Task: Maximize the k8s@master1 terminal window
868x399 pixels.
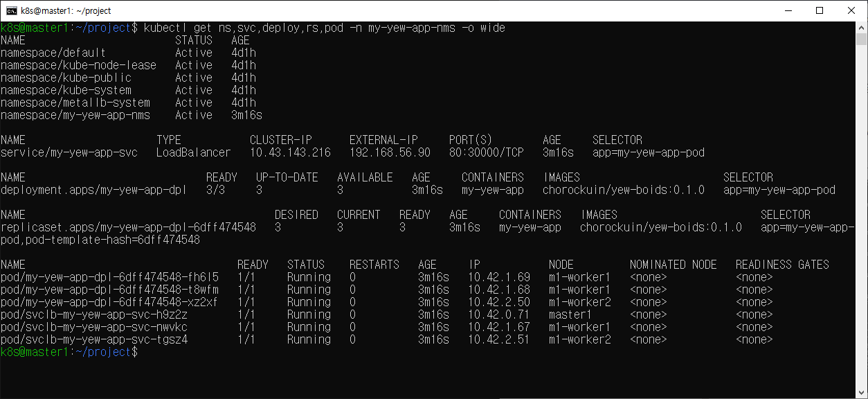Action: coord(820,10)
